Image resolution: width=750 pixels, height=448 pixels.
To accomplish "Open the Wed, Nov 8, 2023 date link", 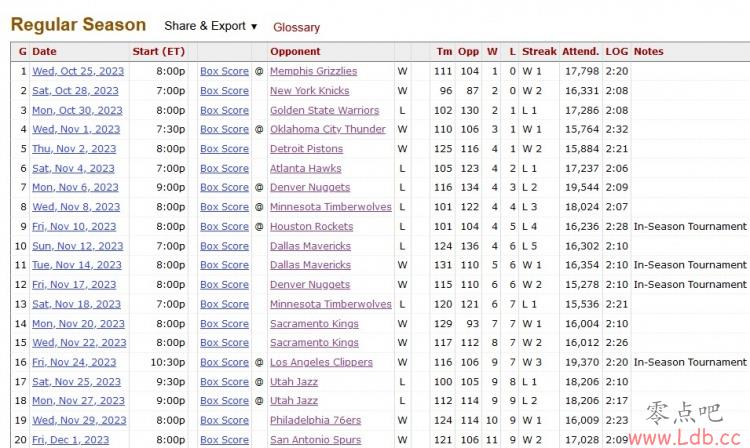I will (76, 207).
